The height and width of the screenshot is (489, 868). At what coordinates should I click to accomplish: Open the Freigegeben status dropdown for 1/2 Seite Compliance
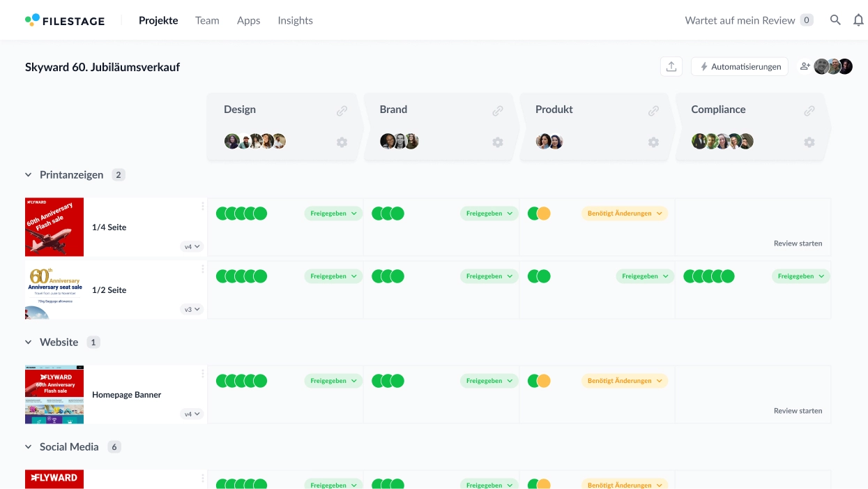click(800, 276)
